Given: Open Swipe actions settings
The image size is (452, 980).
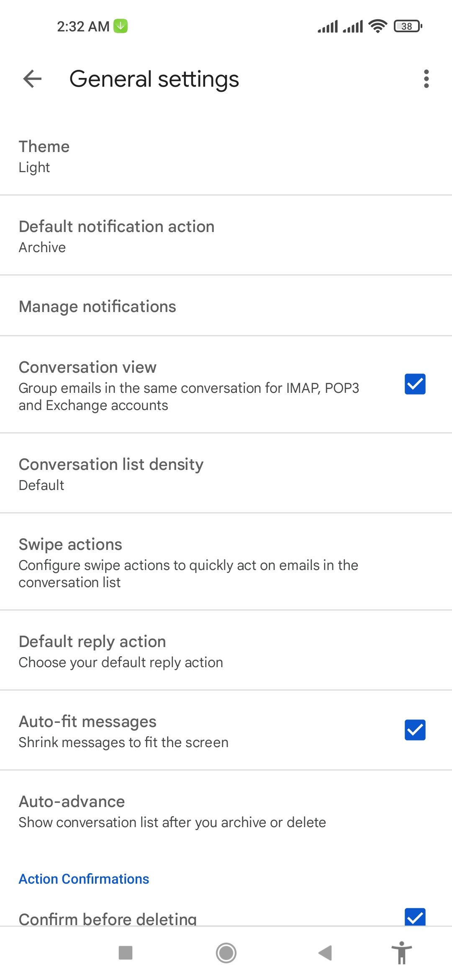Looking at the screenshot, I should coord(226,562).
